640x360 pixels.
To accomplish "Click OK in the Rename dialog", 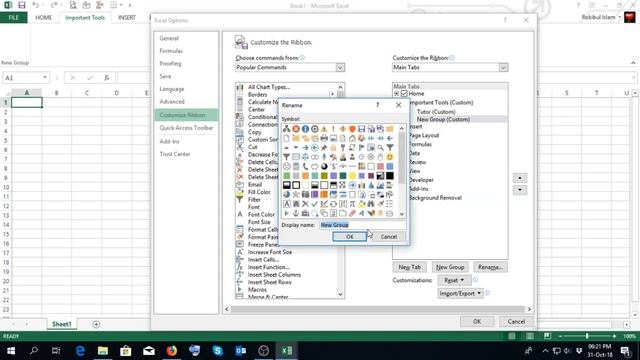I will (x=349, y=236).
